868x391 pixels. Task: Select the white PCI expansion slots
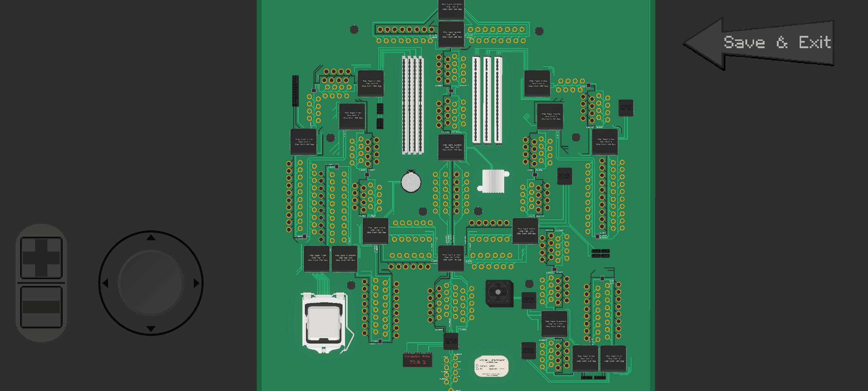point(487,100)
